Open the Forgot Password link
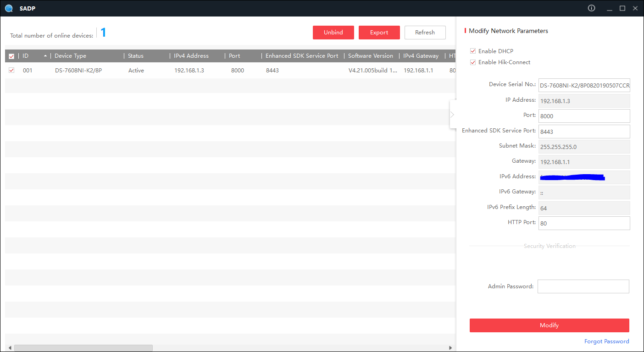This screenshot has height=352, width=644. (606, 341)
